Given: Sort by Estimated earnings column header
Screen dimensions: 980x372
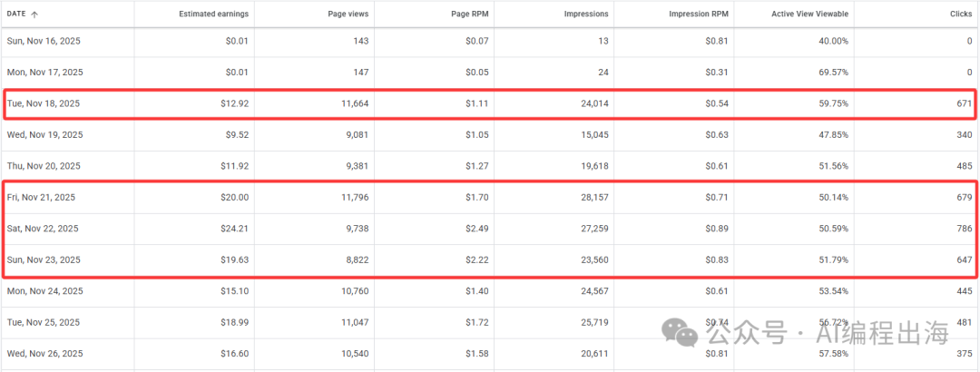Looking at the screenshot, I should coord(216,14).
